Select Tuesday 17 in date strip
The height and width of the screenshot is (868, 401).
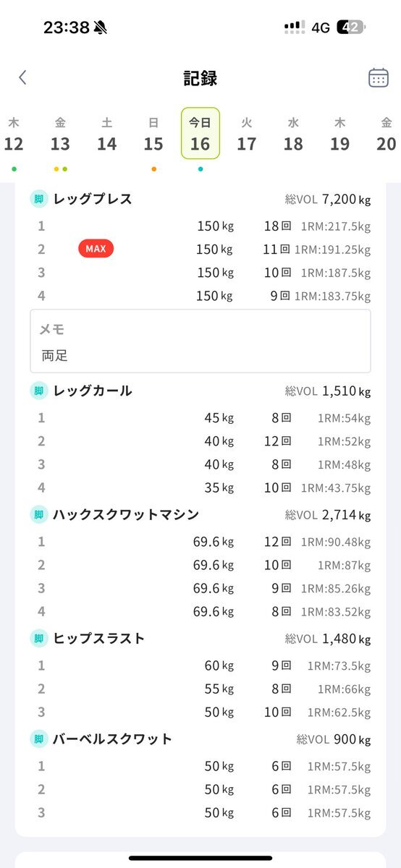click(x=247, y=136)
